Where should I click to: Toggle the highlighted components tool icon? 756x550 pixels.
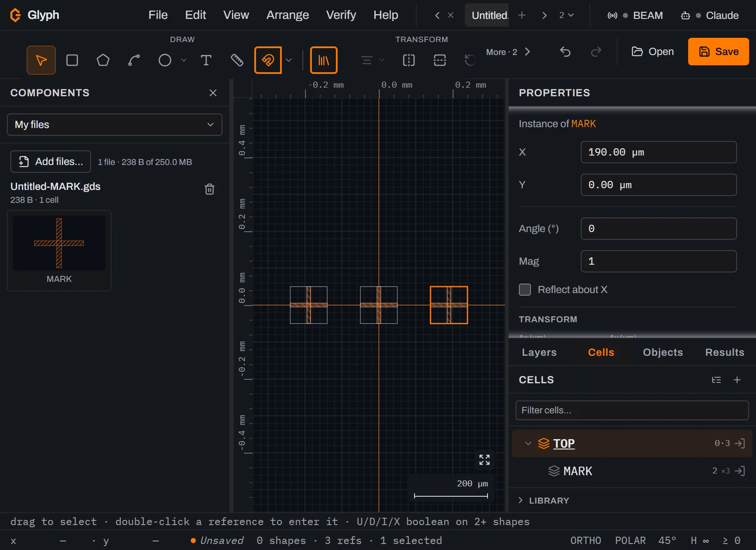268,60
